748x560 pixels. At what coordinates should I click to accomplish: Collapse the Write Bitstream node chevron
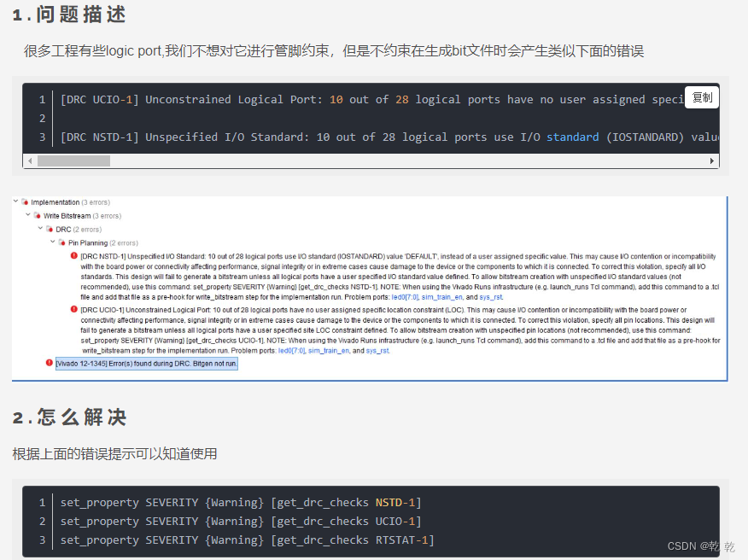[x=28, y=215]
